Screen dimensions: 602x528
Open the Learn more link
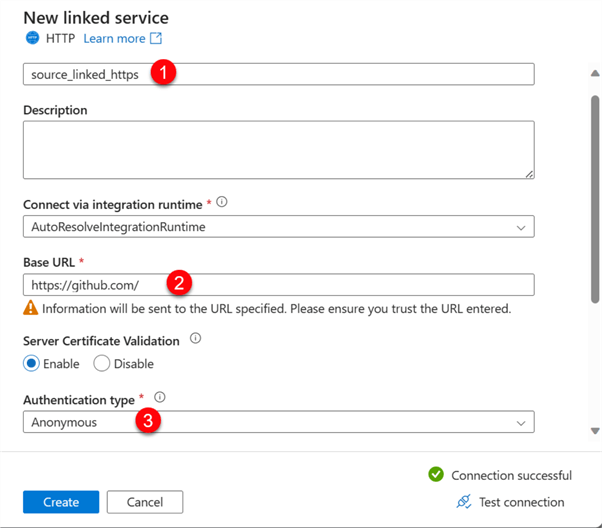(x=114, y=39)
